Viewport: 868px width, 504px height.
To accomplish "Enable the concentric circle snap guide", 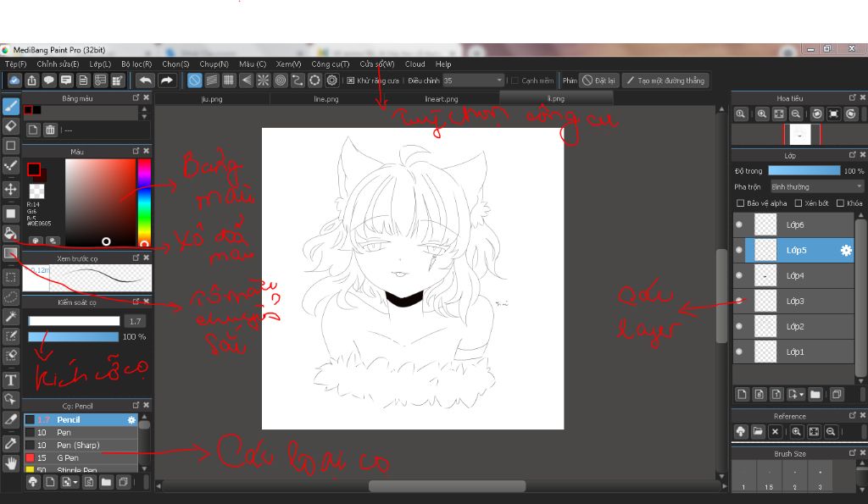I will [281, 80].
